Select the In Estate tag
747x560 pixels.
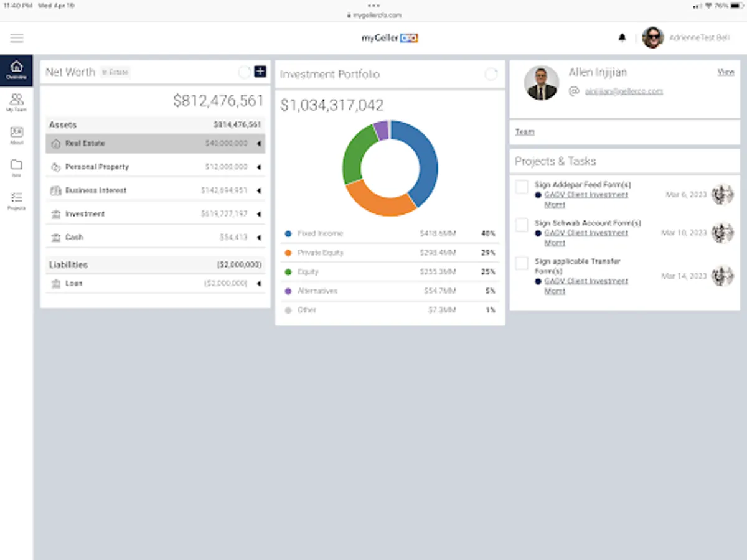[x=115, y=72]
